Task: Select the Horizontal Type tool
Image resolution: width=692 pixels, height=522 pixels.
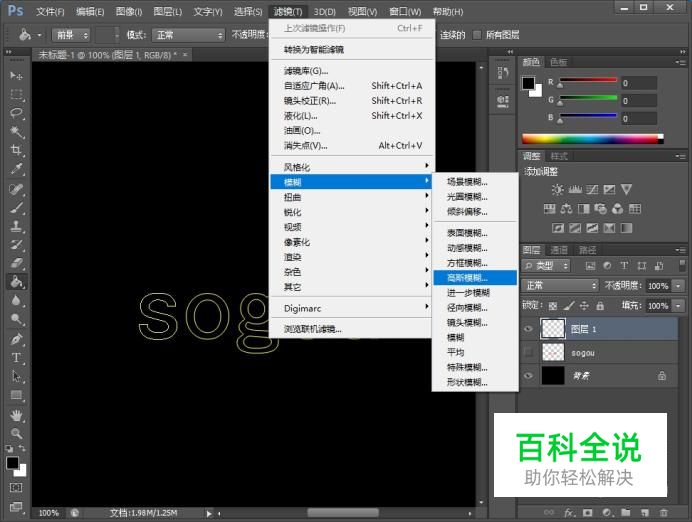Action: (x=16, y=358)
